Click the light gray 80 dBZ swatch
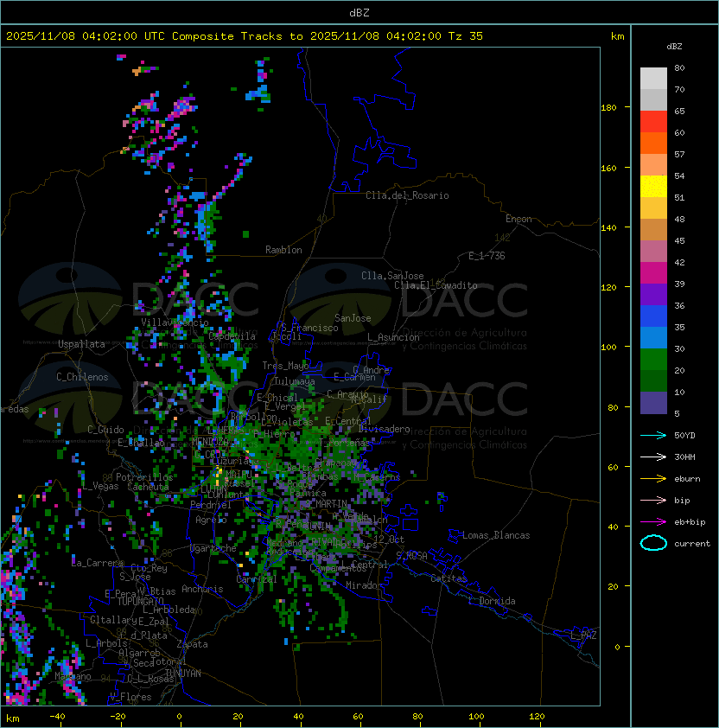 pos(653,78)
